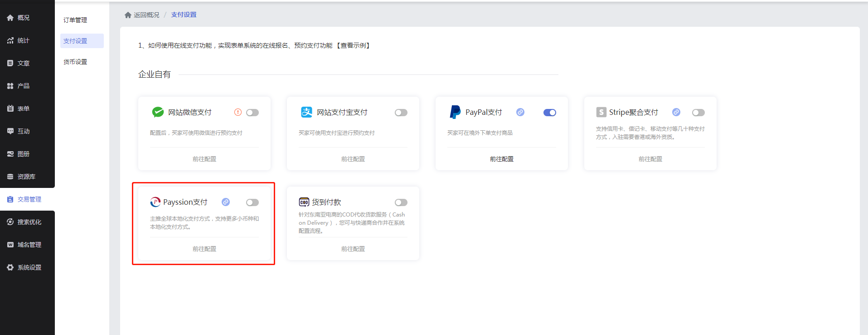Screen dimensions: 868x335
Task: Click the warning icon on 网站微信支付 card
Action: point(238,112)
